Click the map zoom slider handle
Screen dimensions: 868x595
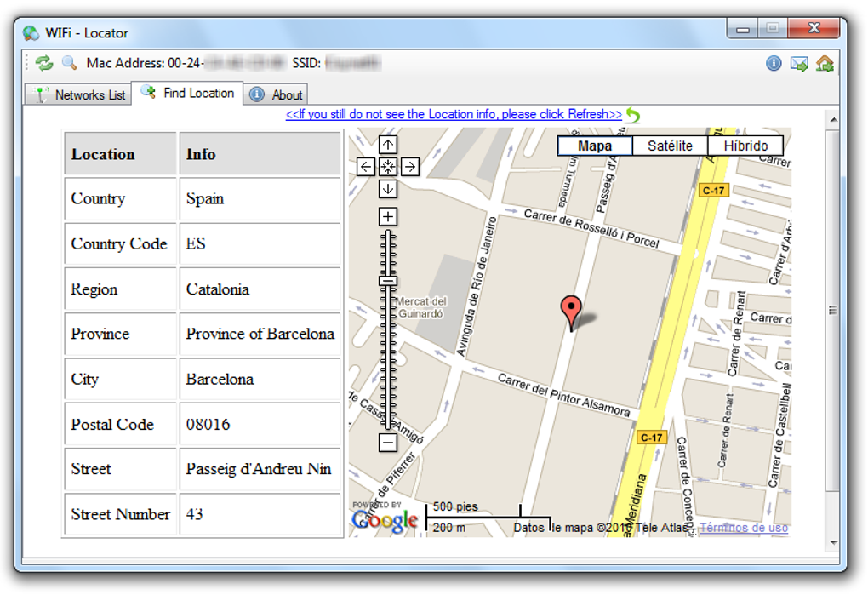click(x=388, y=281)
